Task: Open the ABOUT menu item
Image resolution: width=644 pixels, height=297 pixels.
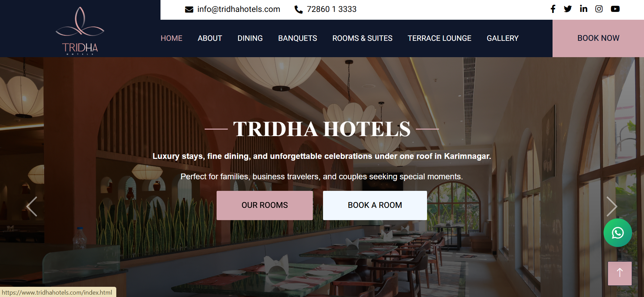Action: tap(210, 38)
